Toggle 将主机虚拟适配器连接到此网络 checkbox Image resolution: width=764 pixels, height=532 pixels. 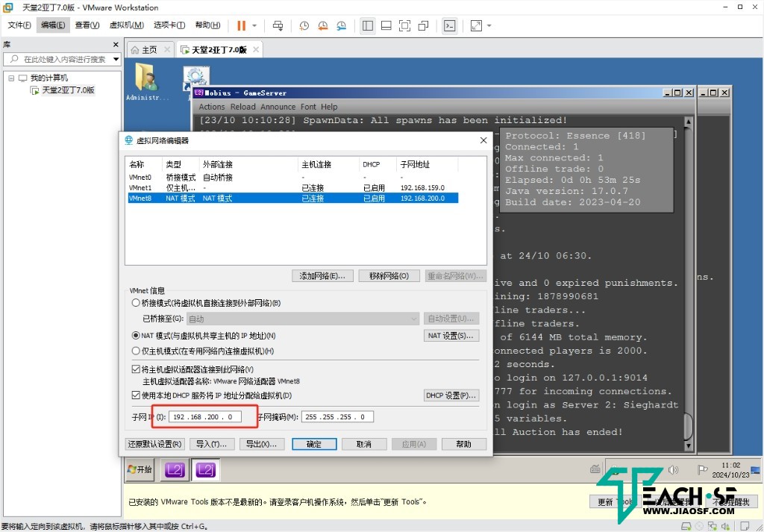click(136, 369)
